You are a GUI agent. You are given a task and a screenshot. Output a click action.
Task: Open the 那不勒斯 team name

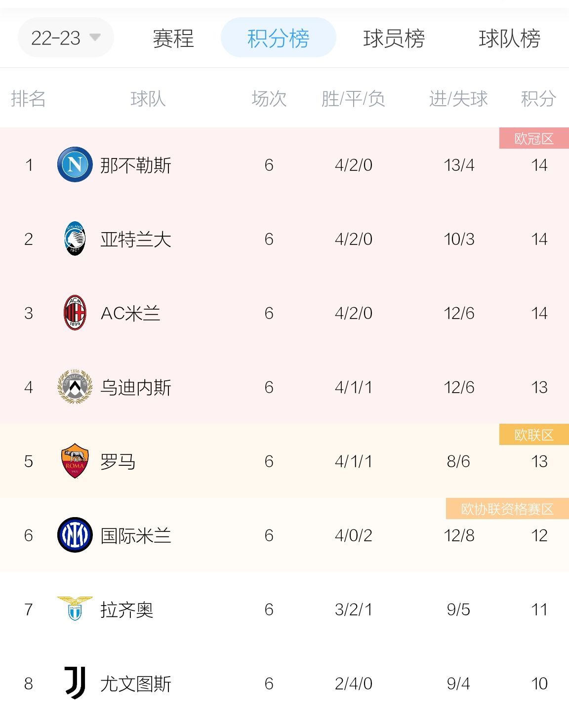(136, 165)
